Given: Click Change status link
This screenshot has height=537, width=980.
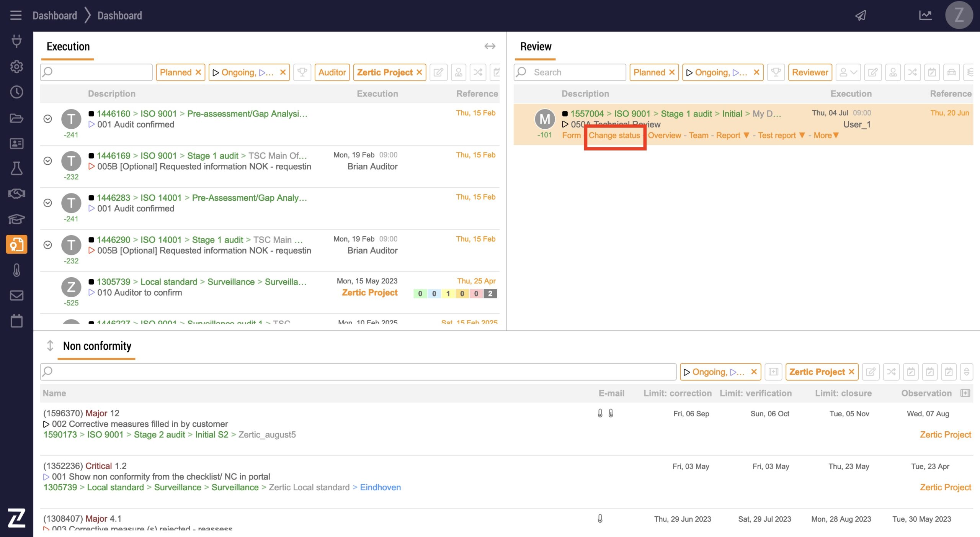Looking at the screenshot, I should coord(614,135).
